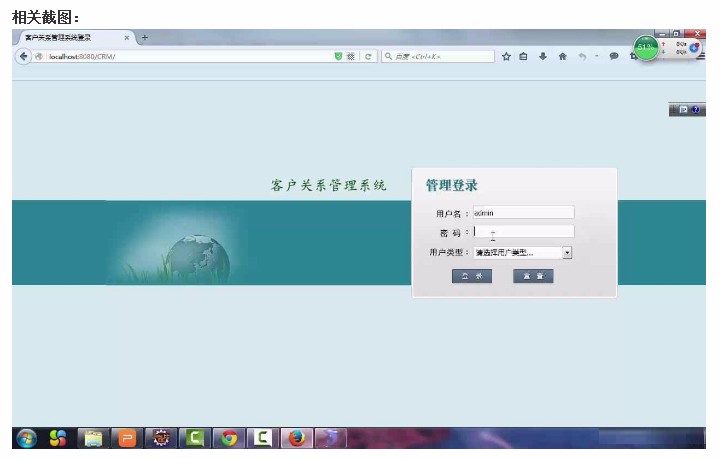Click the undo arrow toolbar icon
This screenshot has width=720, height=459.
pyautogui.click(x=582, y=56)
